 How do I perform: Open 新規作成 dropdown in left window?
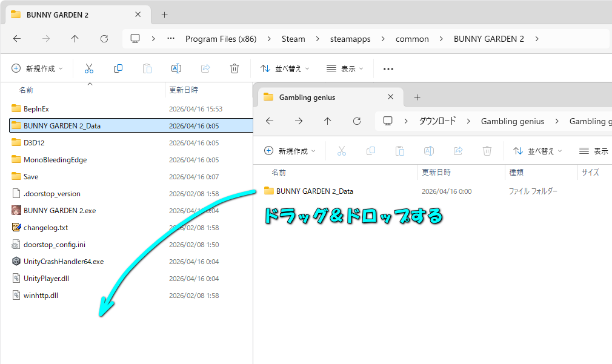(x=38, y=68)
